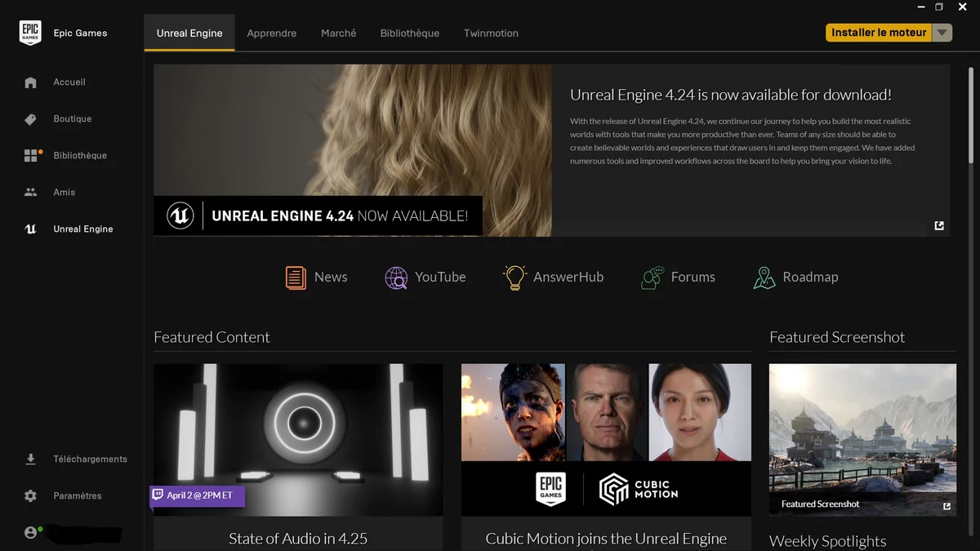Screen dimensions: 980x551
Task: Click the Epic Games logo icon
Action: click(x=30, y=33)
